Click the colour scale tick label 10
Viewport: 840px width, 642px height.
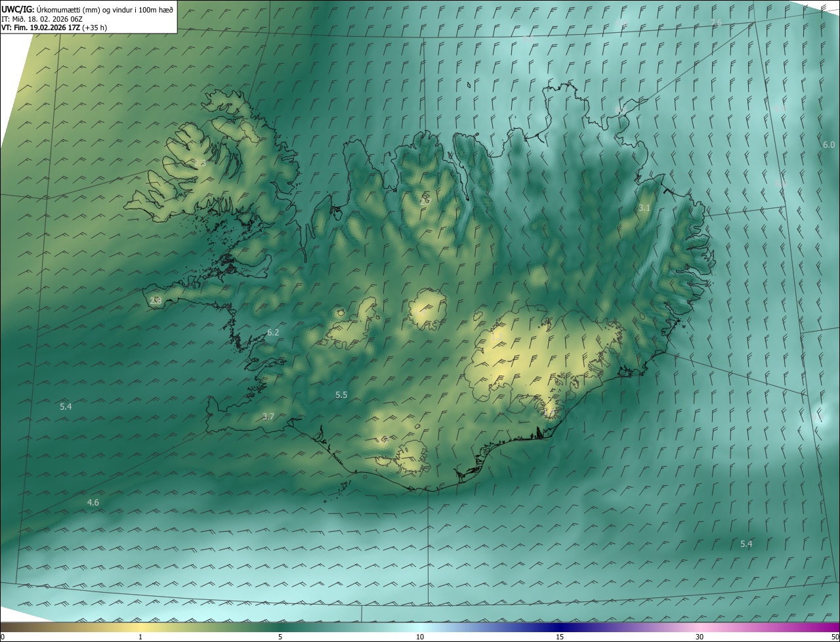[x=420, y=637]
